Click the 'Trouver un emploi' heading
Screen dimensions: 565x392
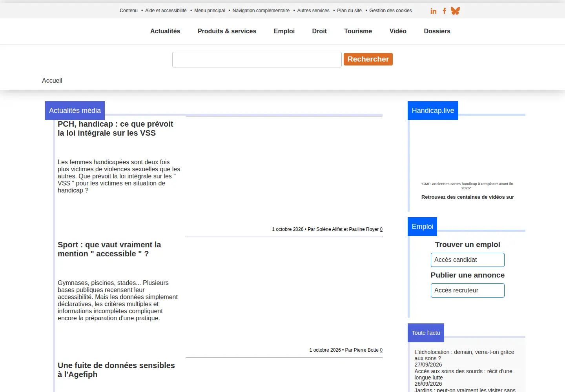point(468,245)
